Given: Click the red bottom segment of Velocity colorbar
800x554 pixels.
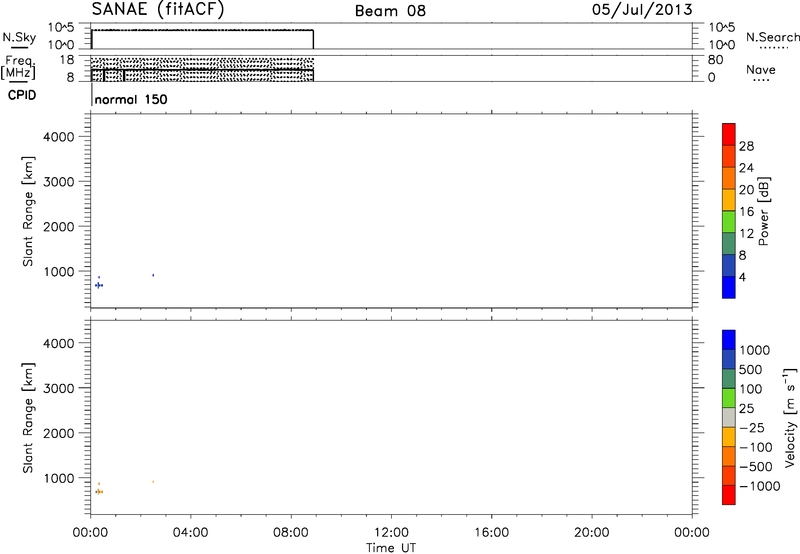Looking at the screenshot, I should click(729, 495).
